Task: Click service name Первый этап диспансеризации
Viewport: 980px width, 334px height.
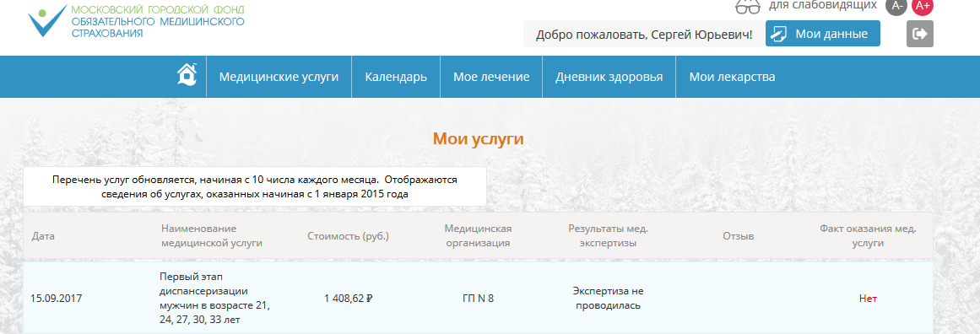Action: (215, 299)
